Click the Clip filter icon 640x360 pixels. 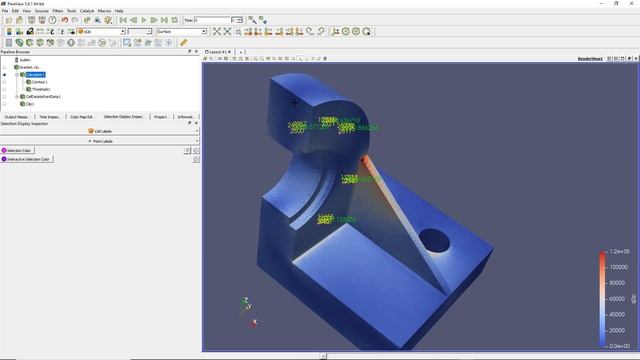[30, 42]
